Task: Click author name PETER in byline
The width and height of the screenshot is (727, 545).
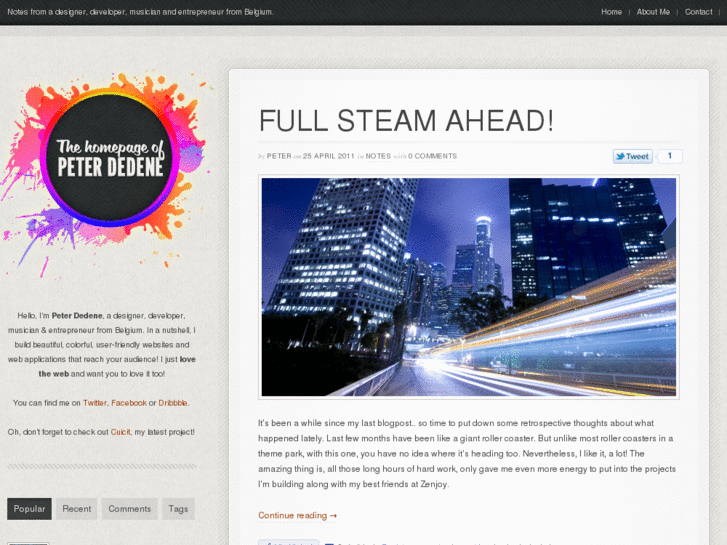Action: coord(279,156)
